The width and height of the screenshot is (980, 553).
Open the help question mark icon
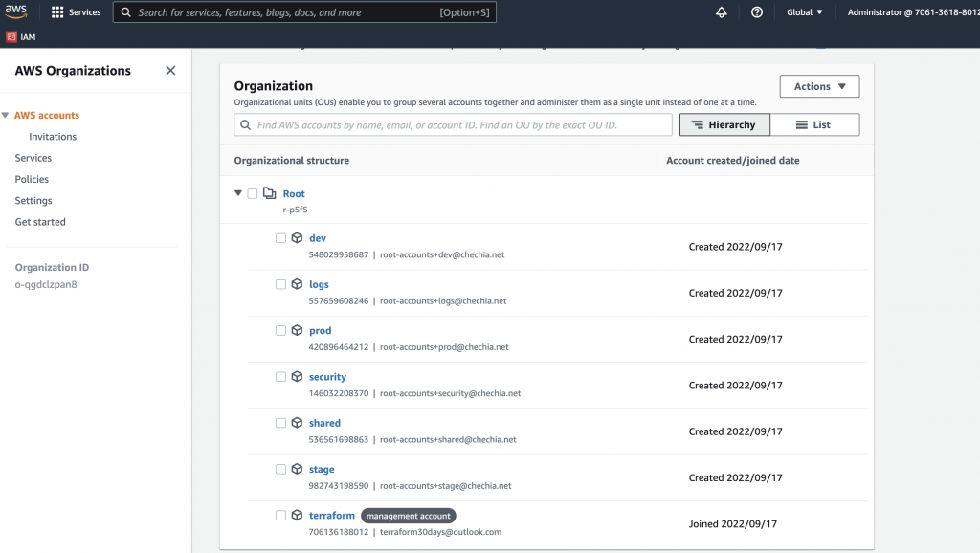click(757, 12)
